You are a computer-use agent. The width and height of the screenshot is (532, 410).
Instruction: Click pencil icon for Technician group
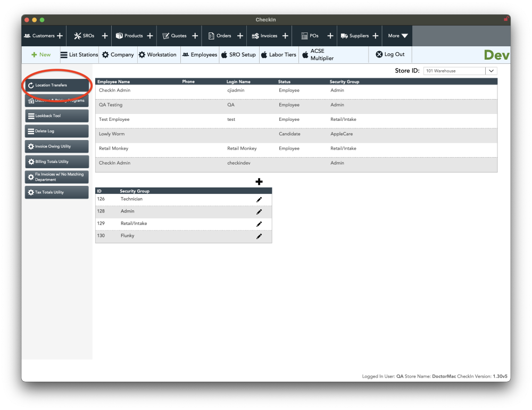coord(259,200)
